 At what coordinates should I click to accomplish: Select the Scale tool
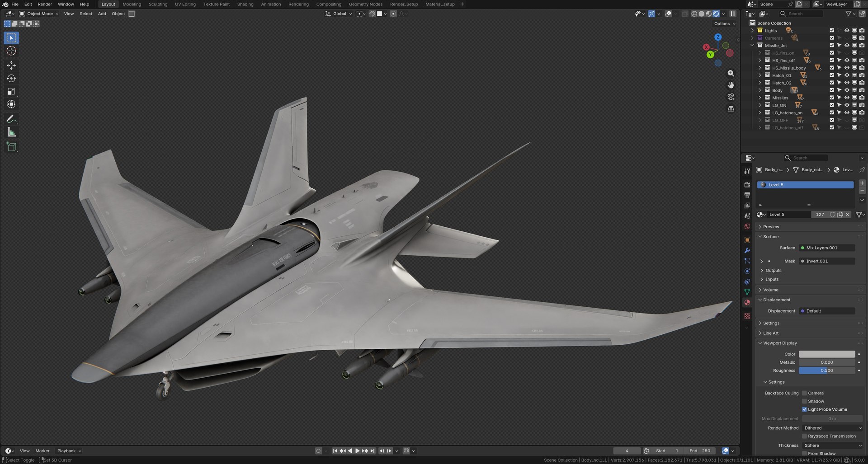pyautogui.click(x=11, y=92)
